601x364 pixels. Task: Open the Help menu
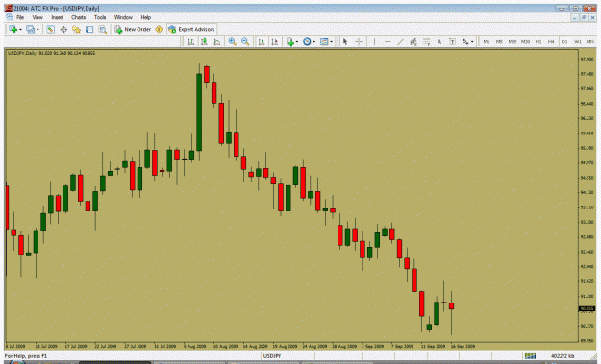click(145, 17)
